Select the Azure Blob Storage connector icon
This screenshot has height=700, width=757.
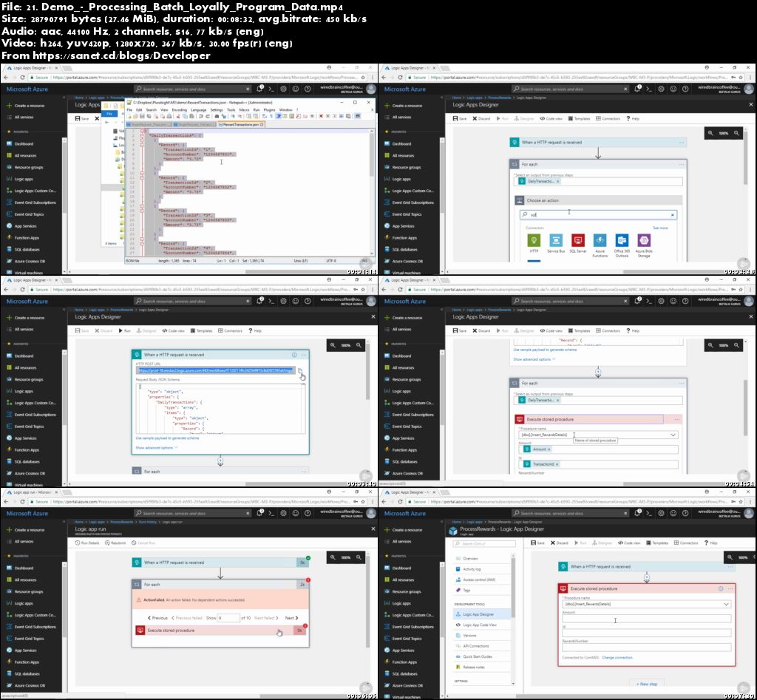coord(644,240)
